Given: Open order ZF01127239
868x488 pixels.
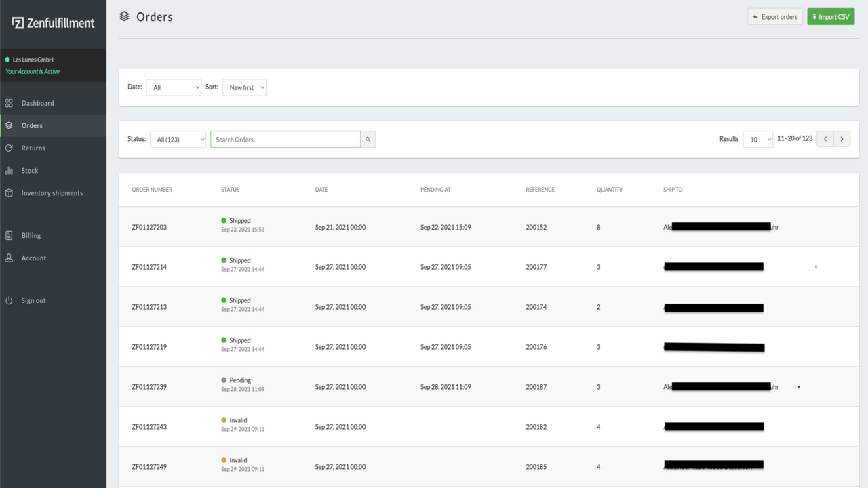Looking at the screenshot, I should 149,387.
